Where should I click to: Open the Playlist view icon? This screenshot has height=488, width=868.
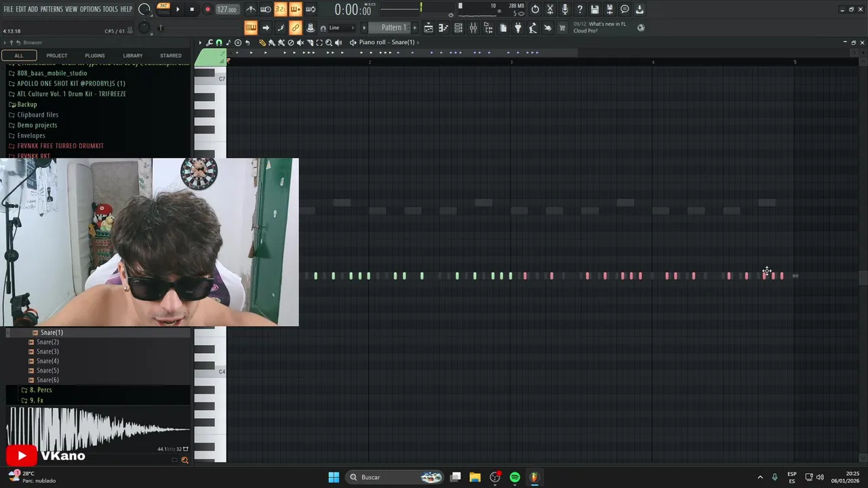coord(429,28)
